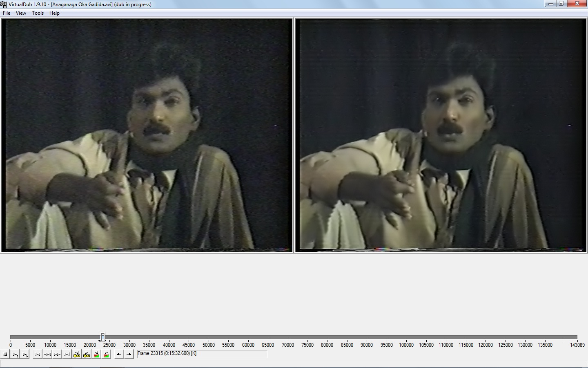Screen dimensions: 588x368
Task: Click the "50000" timeline tick label
Action: (x=209, y=345)
